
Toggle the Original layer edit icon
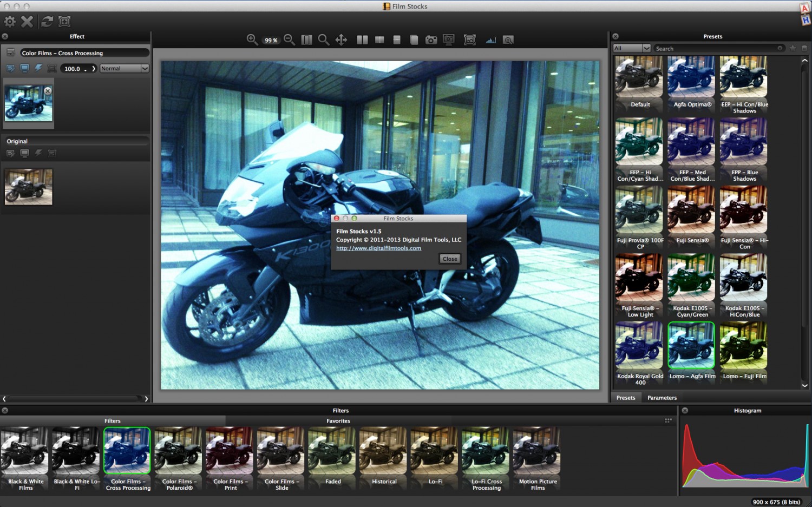coord(10,153)
